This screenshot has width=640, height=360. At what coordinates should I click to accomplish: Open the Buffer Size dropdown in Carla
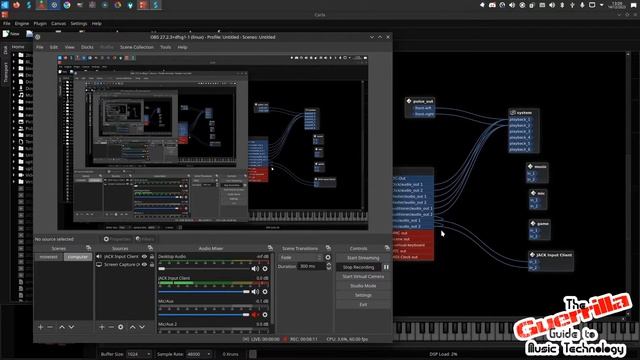pos(139,354)
